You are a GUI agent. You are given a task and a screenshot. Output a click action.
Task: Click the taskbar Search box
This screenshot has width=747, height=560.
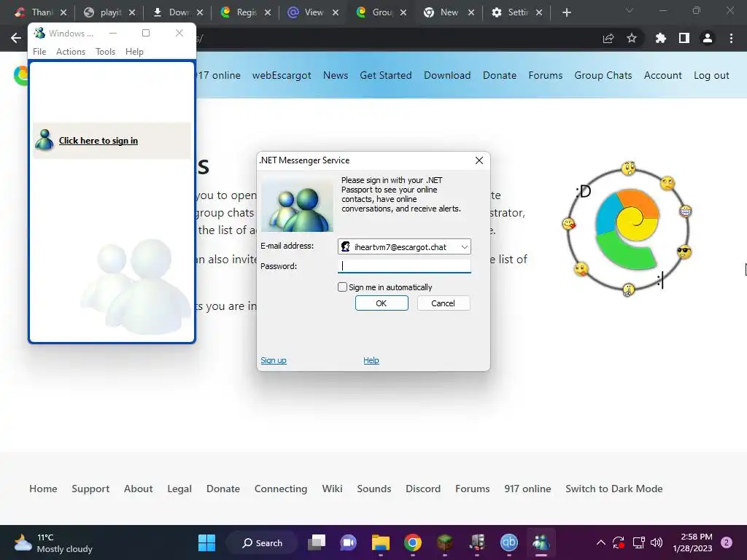263,542
